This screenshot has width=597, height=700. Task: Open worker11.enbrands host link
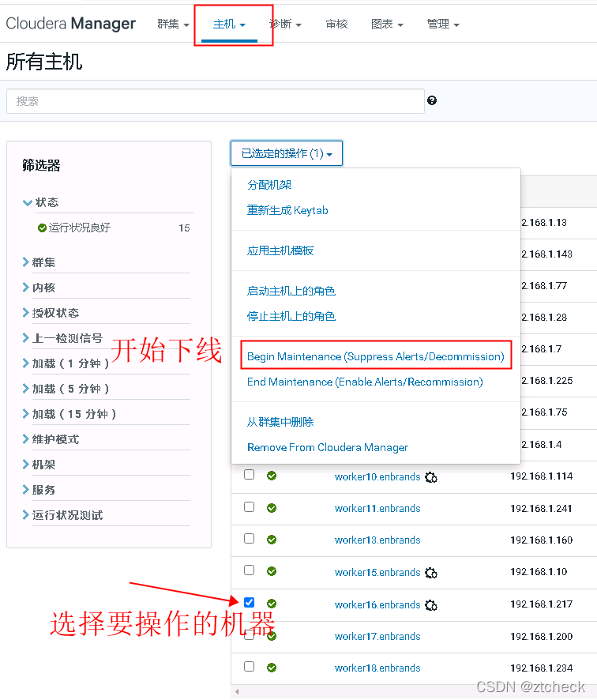tap(377, 509)
